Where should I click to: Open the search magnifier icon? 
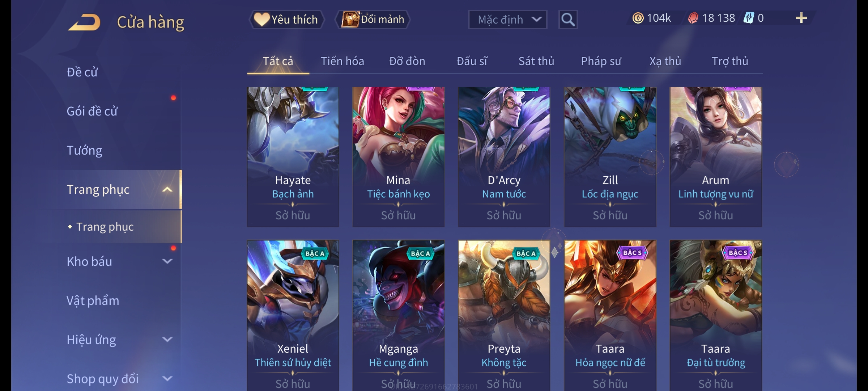(568, 20)
